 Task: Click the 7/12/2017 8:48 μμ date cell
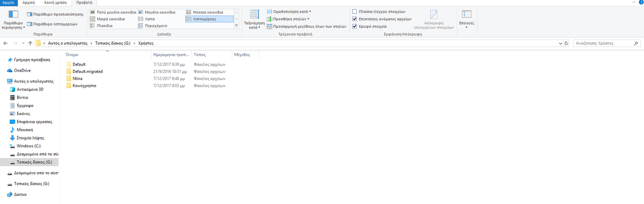pos(169,79)
